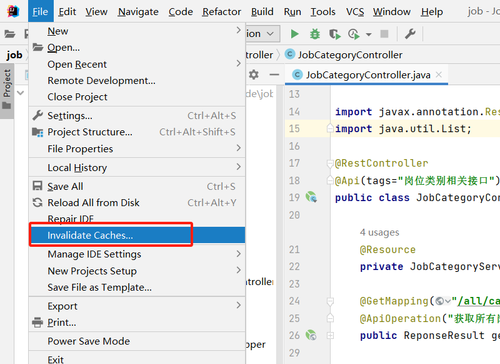Click the gray Stop square button
Screen dimensions: 500x364
click(384, 34)
